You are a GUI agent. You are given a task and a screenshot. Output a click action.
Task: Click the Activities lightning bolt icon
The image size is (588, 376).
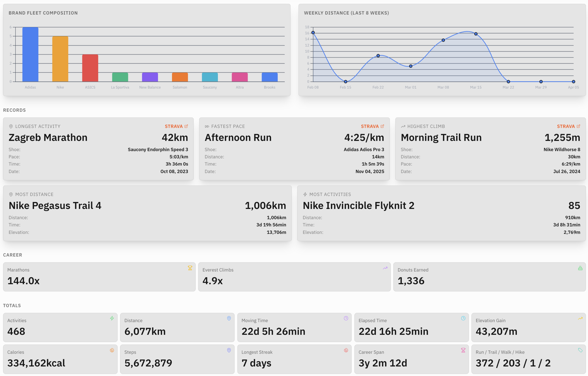[112, 318]
